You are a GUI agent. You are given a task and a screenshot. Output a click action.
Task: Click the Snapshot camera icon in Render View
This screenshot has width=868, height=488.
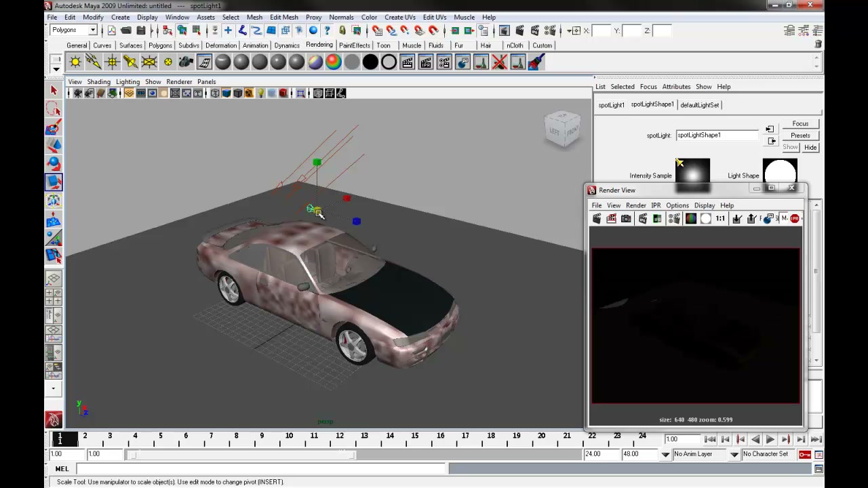[626, 218]
